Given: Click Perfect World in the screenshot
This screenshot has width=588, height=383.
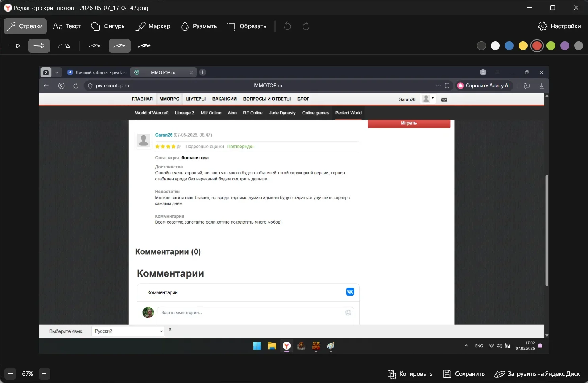Looking at the screenshot, I should point(348,113).
